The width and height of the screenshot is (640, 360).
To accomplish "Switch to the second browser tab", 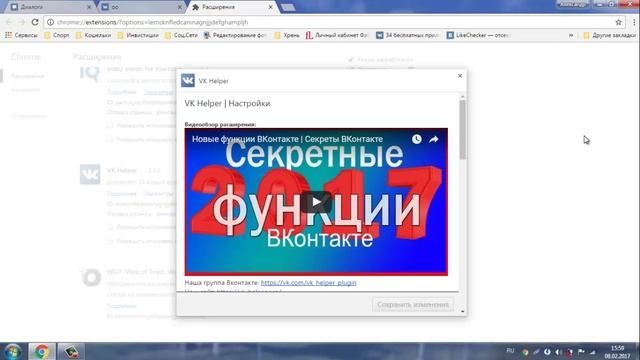I will point(140,7).
